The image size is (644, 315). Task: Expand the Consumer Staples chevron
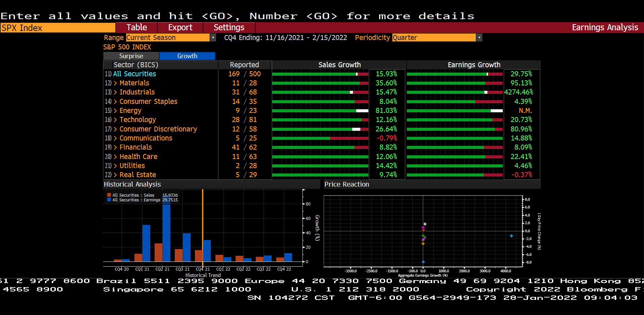click(115, 102)
